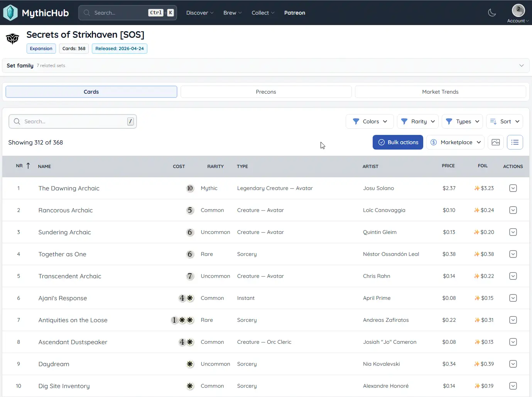
Task: Focus the top navigation search field
Action: click(128, 13)
